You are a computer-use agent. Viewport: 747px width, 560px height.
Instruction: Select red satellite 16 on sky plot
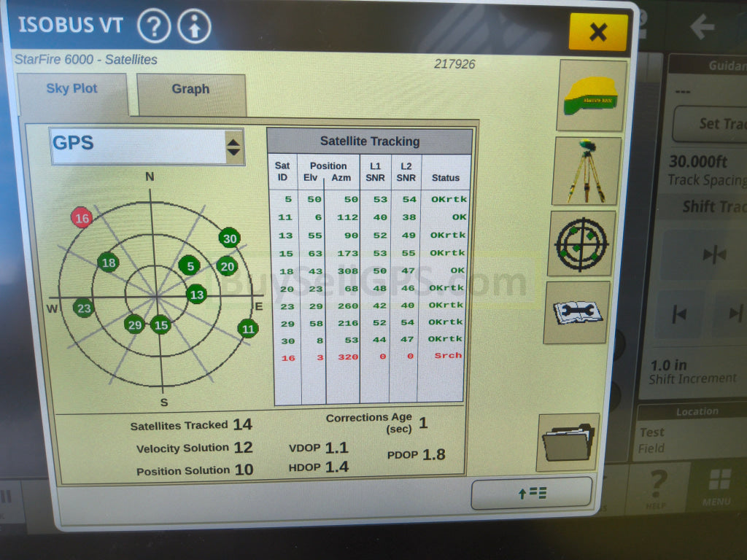pos(82,218)
